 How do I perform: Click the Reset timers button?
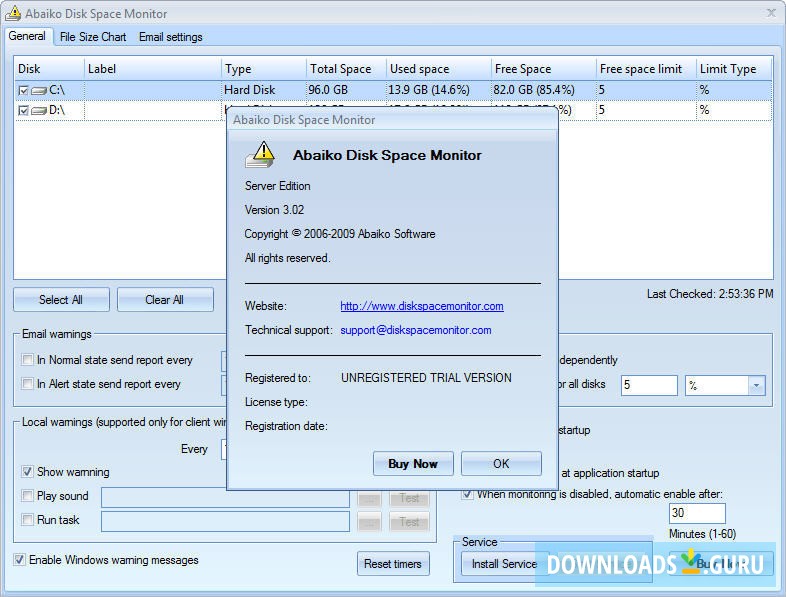pos(393,564)
